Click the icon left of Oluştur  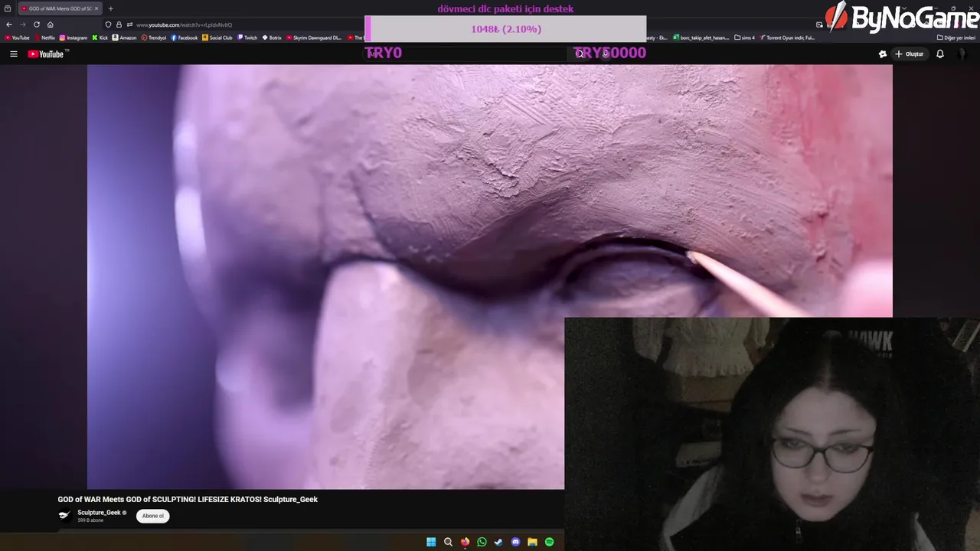point(883,54)
